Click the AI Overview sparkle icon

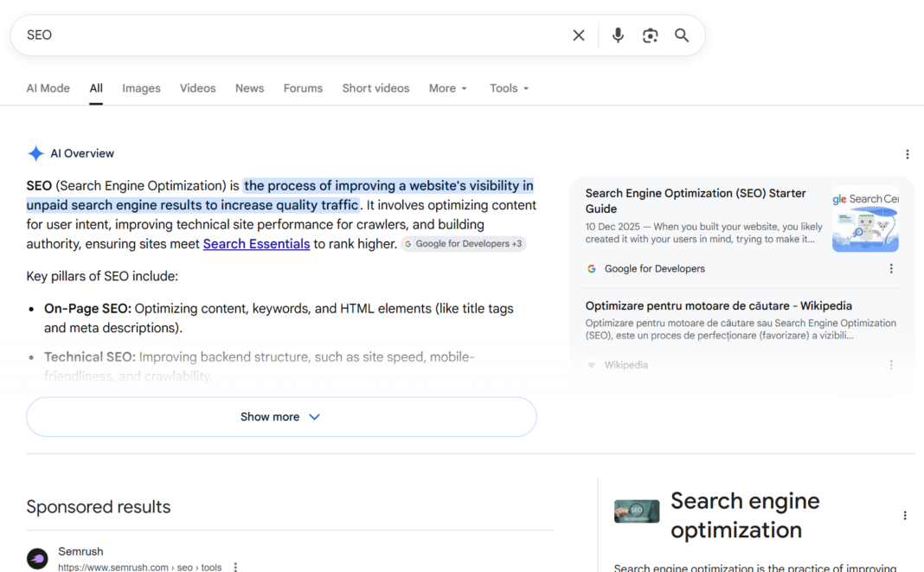pyautogui.click(x=35, y=154)
